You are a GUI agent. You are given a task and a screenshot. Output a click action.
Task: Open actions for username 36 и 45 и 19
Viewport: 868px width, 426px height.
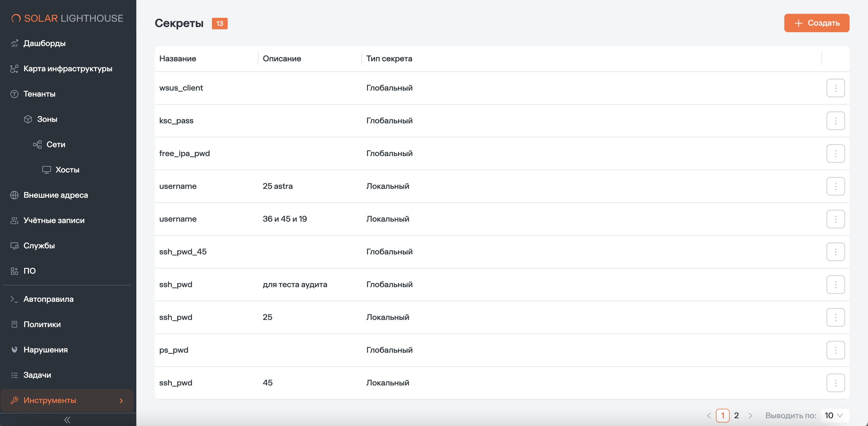pyautogui.click(x=835, y=219)
